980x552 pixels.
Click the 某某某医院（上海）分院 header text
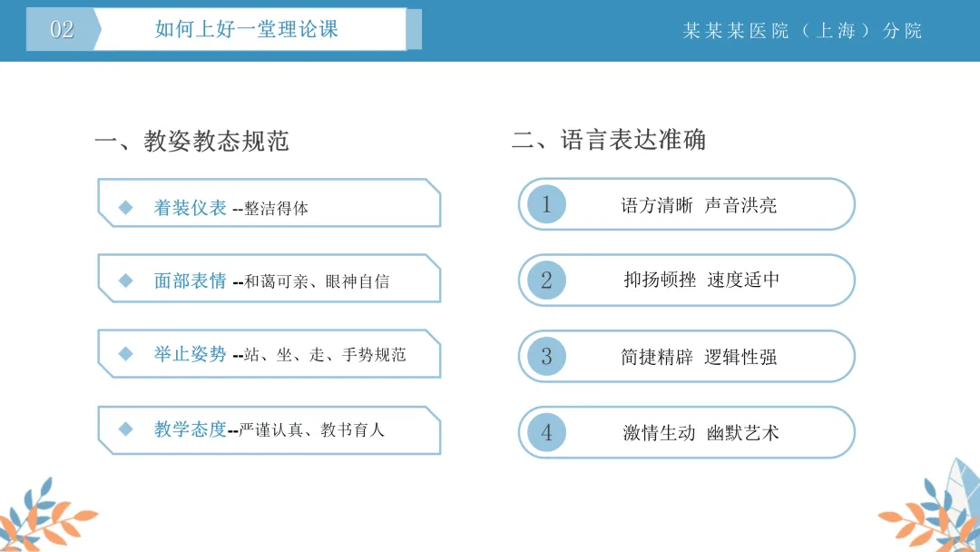click(802, 31)
